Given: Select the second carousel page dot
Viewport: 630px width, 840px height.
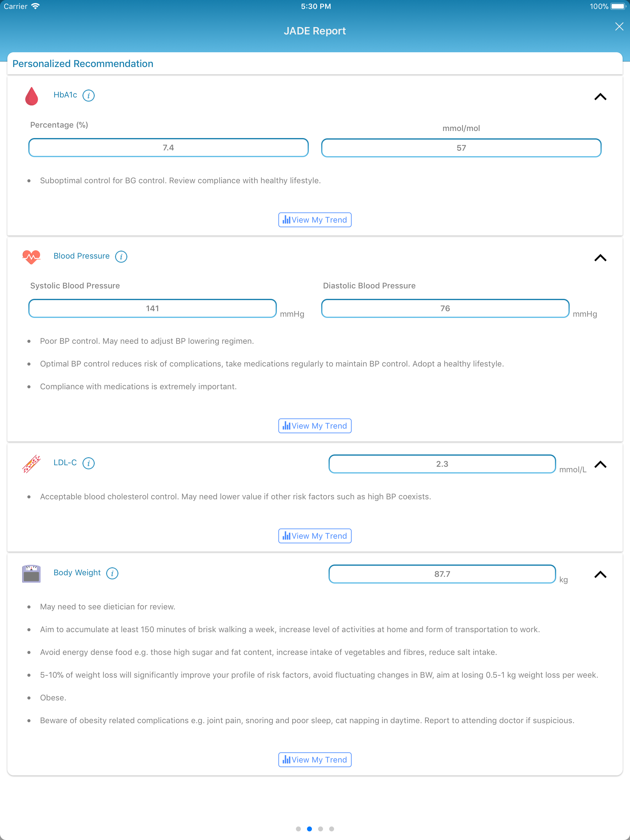Looking at the screenshot, I should coord(309,829).
